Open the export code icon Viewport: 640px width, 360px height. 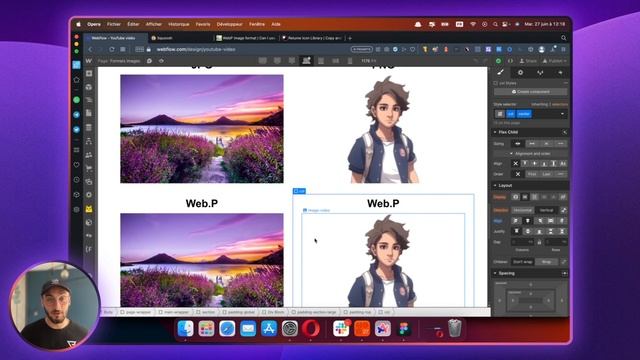510,61
